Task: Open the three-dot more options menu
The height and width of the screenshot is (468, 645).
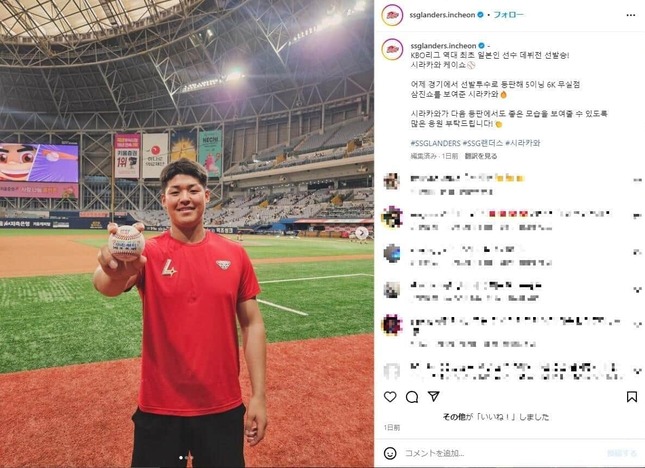Action: pos(631,15)
